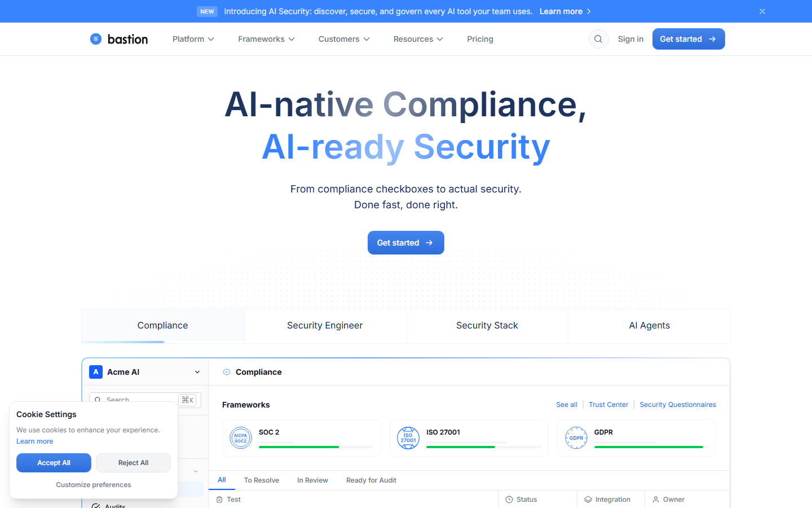Viewport: 812px width, 508px height.
Task: Click the ISO 27001 badge icon
Action: pyautogui.click(x=408, y=438)
